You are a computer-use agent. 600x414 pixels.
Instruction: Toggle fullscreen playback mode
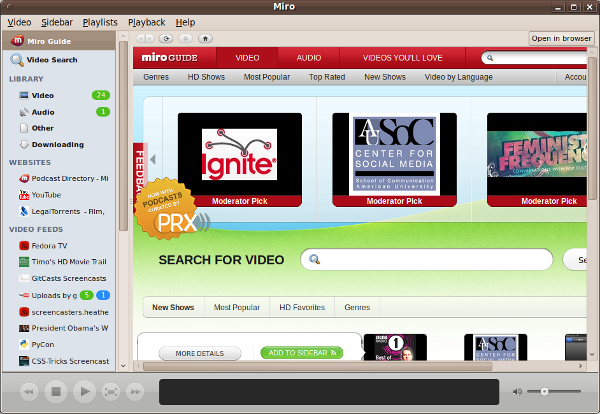coord(111,391)
